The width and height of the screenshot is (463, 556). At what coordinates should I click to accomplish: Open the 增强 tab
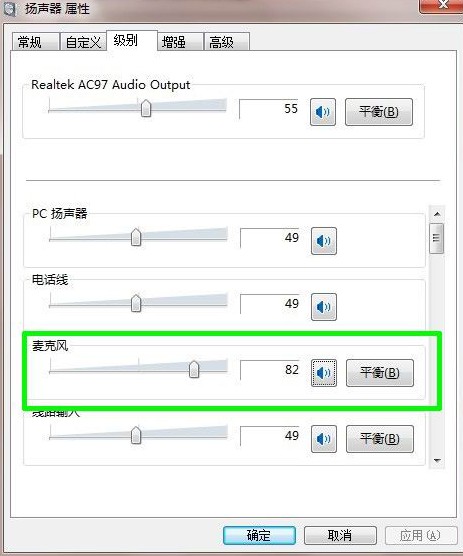coord(180,42)
